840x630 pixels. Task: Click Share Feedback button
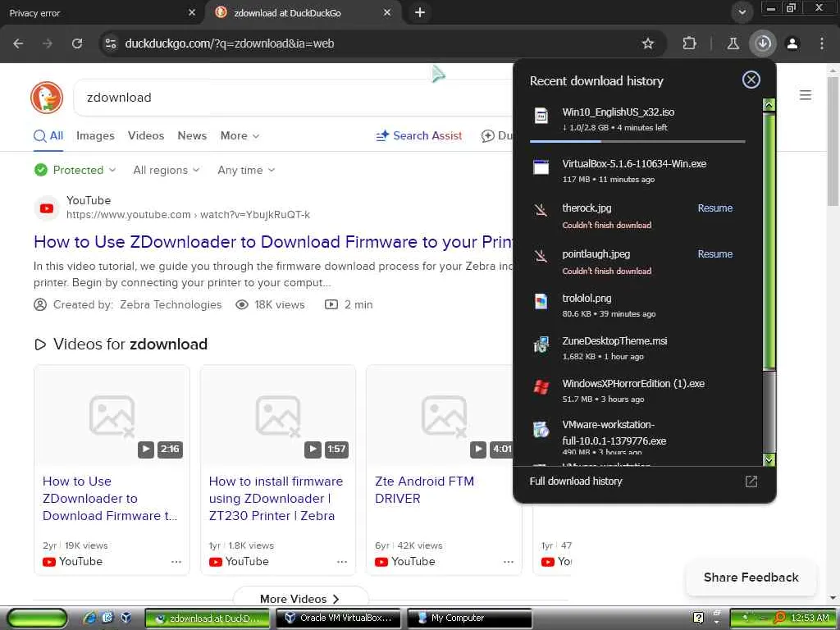pos(751,577)
